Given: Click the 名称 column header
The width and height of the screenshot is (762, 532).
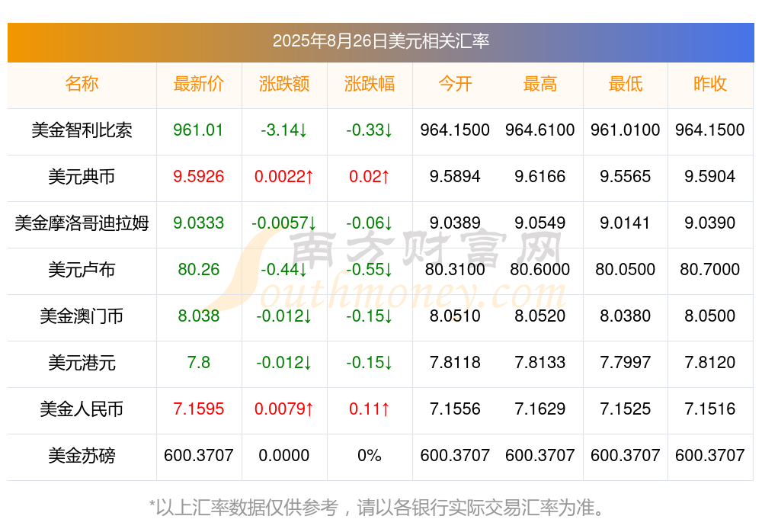Looking at the screenshot, I should point(82,84).
